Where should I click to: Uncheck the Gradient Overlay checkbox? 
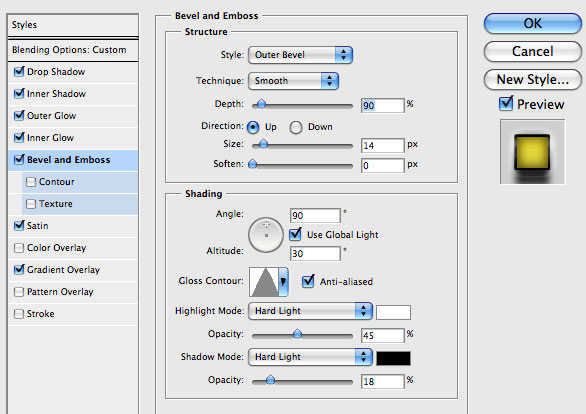(x=19, y=270)
